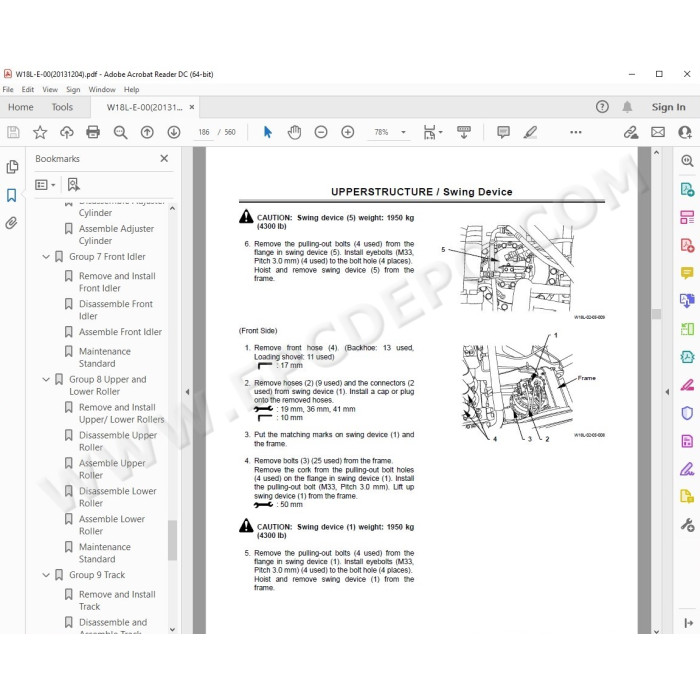
Task: Print the document
Action: coord(93,132)
